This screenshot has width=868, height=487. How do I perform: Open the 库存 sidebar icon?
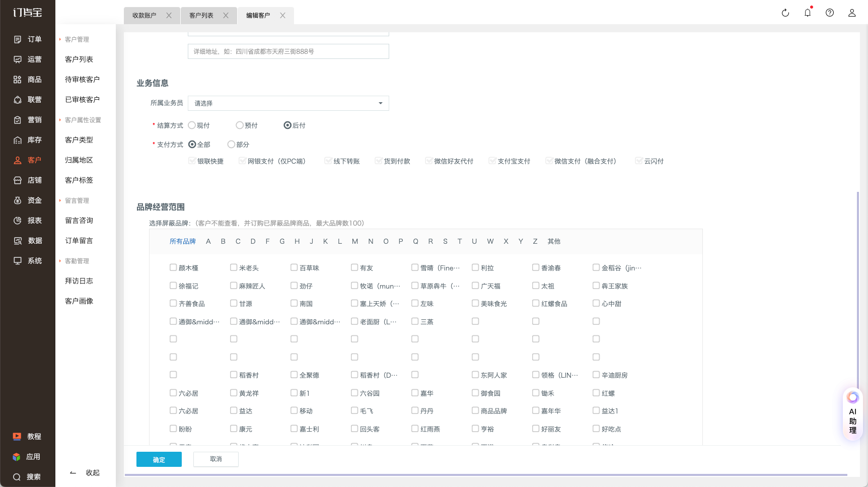18,140
